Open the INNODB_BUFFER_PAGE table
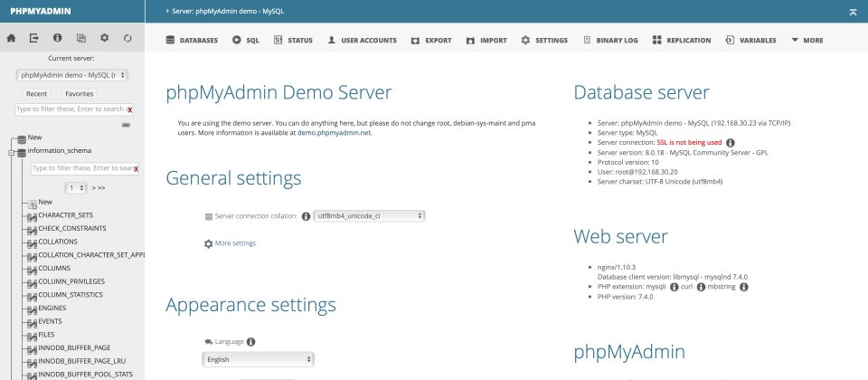 click(74, 347)
